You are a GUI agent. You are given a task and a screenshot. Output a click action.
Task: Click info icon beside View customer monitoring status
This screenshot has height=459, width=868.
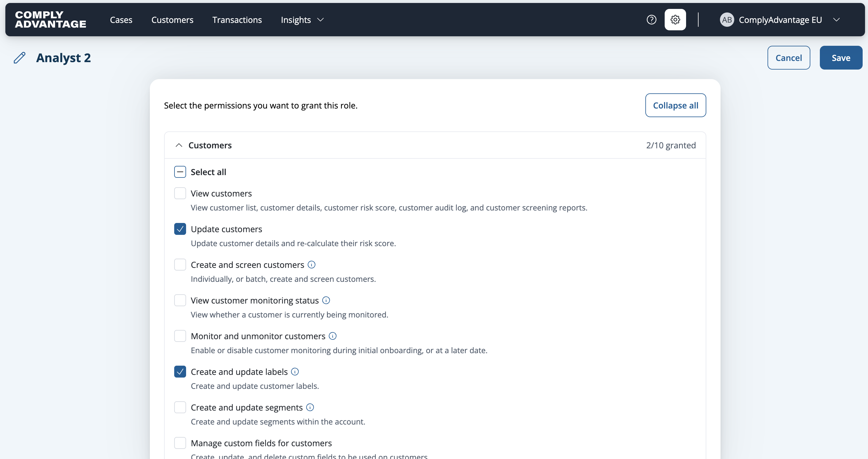[326, 300]
